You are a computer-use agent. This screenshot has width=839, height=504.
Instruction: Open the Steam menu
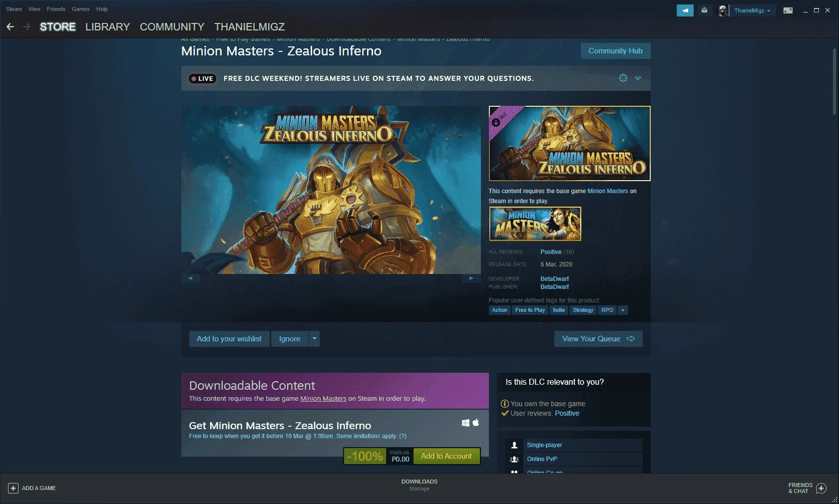[14, 9]
